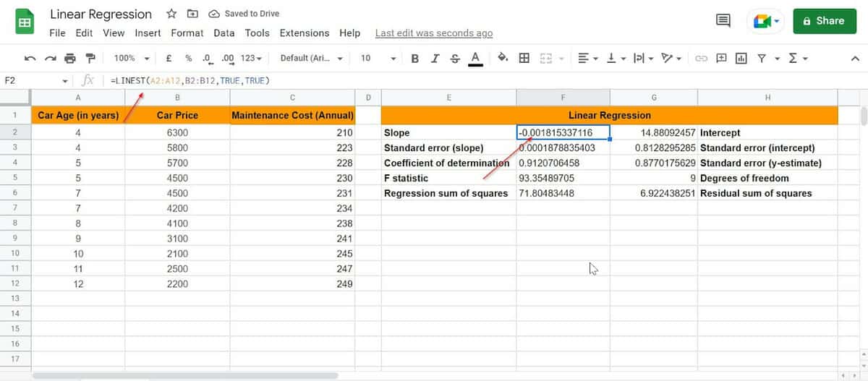The image size is (868, 381).
Task: Start a Google Meet call
Action: click(767, 21)
